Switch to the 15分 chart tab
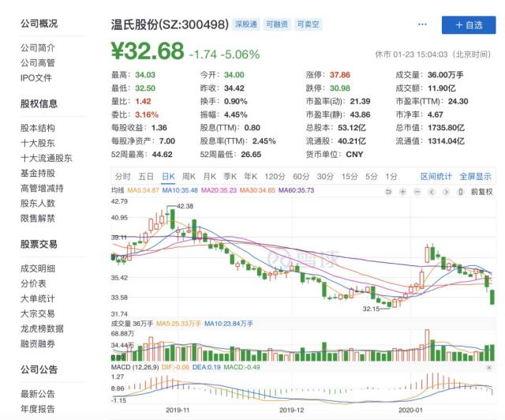Viewport: 505px width, 420px height. [x=350, y=176]
